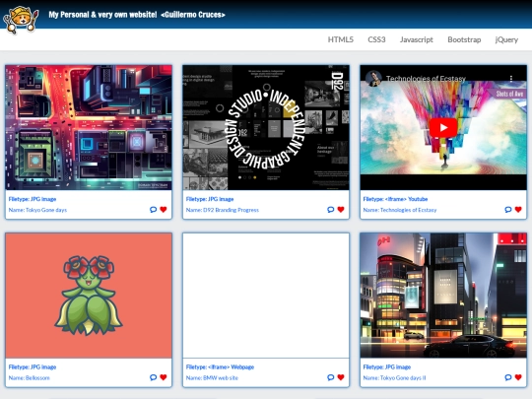This screenshot has width=532, height=399.
Task: Heart the D92 Branding Progress card
Action: click(x=341, y=210)
